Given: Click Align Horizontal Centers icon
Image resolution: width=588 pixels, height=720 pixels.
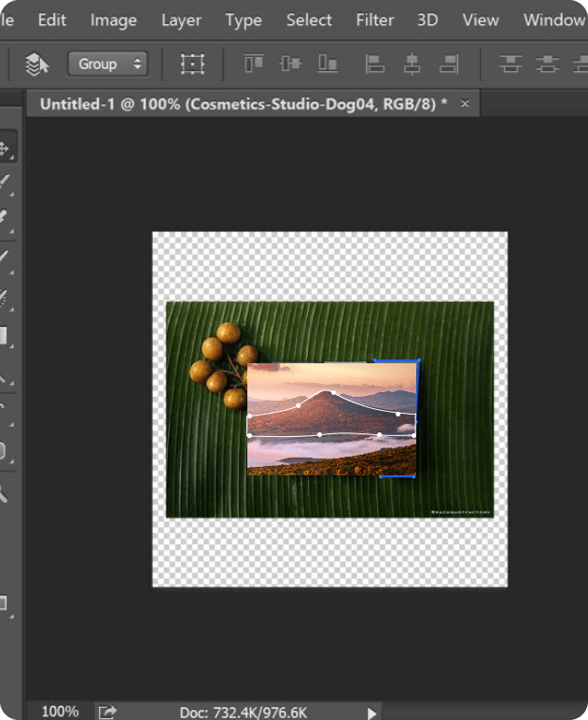Looking at the screenshot, I should 412,64.
